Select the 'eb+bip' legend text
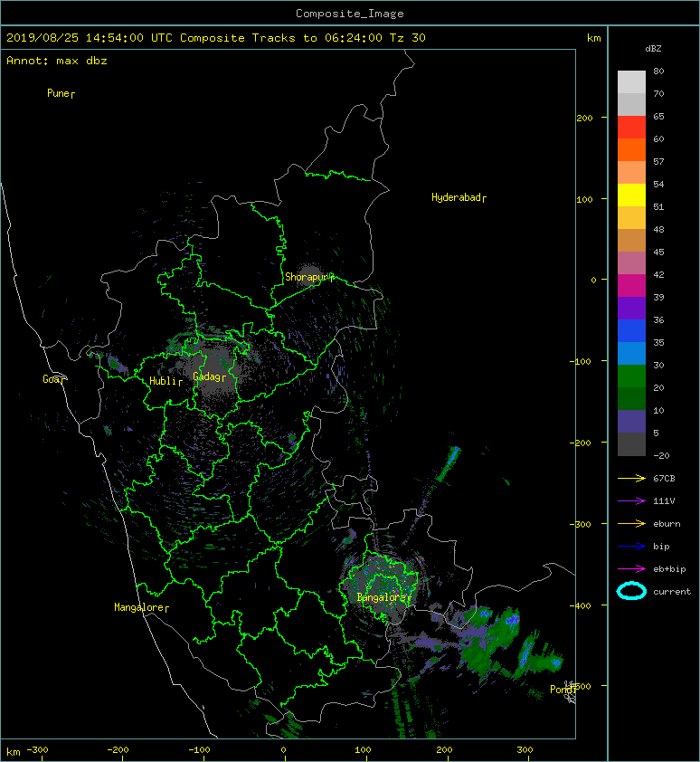 point(669,569)
